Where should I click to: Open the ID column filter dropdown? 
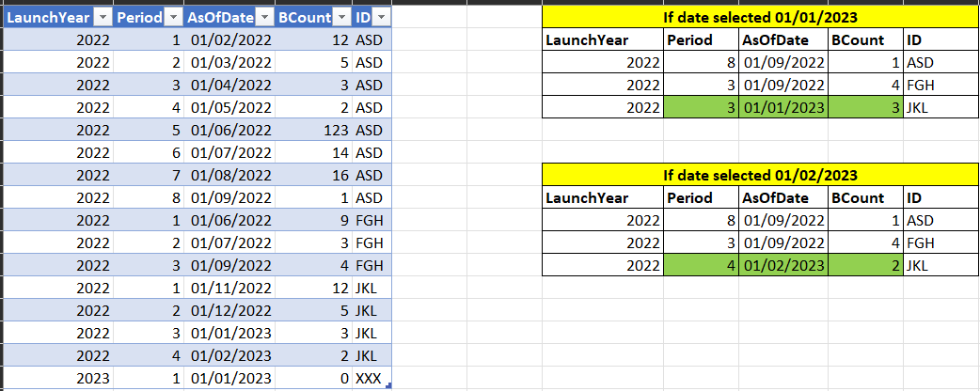[382, 18]
